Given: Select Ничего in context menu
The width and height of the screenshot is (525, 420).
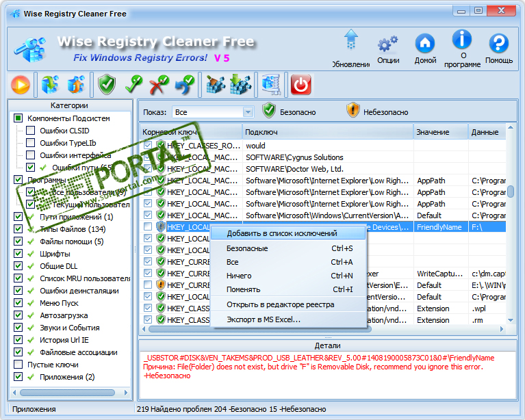Looking at the screenshot, I should coord(288,276).
